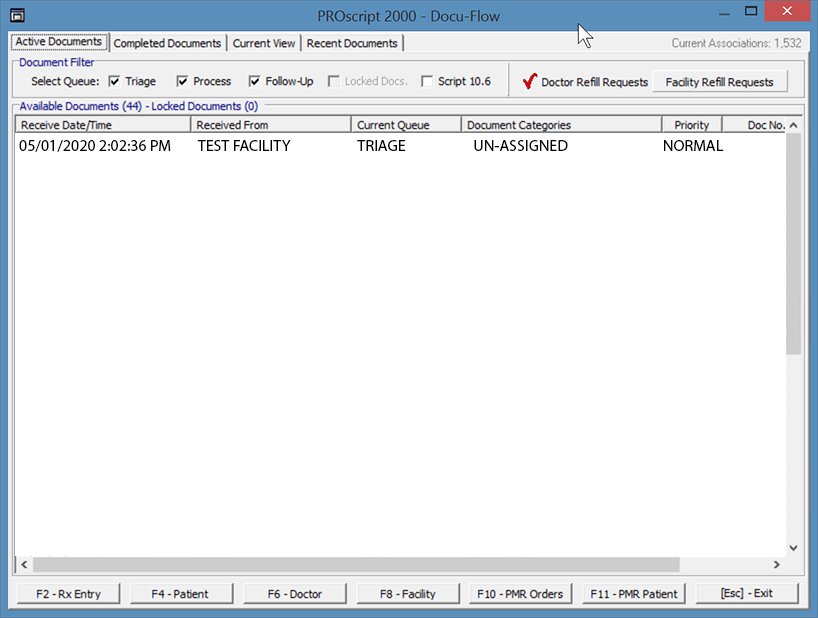Click the Current Queue column header
This screenshot has width=818, height=618.
pyautogui.click(x=406, y=125)
